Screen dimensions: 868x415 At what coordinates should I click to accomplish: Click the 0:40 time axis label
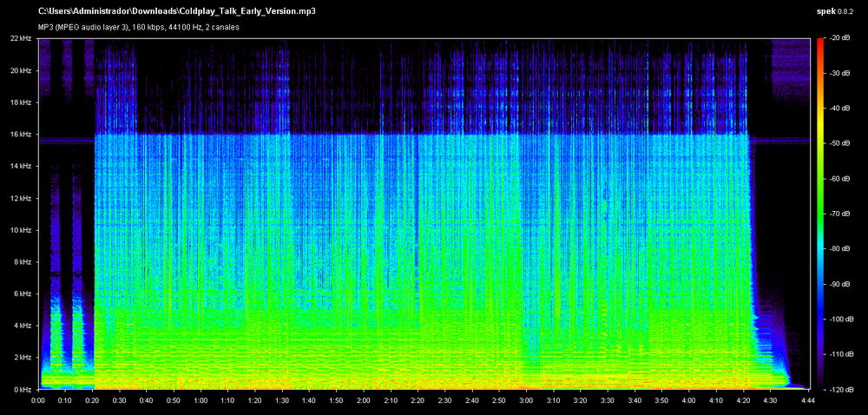(x=147, y=399)
